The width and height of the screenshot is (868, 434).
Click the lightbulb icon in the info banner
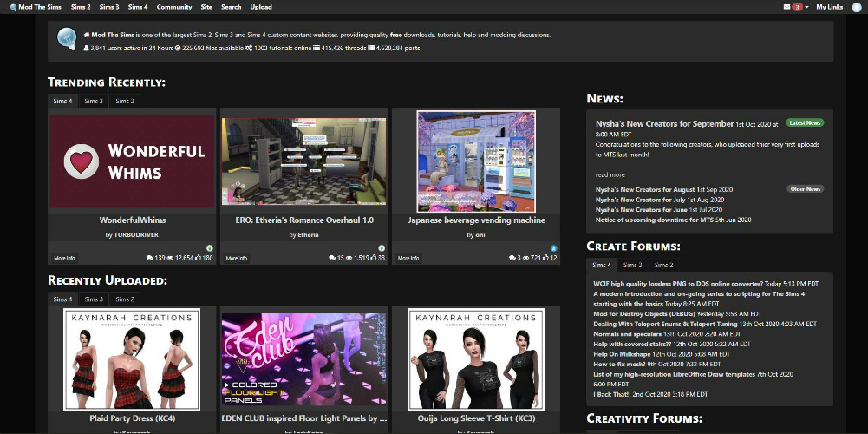tap(67, 38)
